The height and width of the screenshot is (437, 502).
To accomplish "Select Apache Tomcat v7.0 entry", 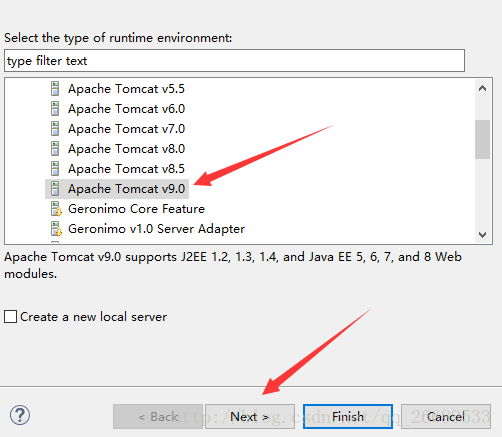I will click(x=126, y=129).
